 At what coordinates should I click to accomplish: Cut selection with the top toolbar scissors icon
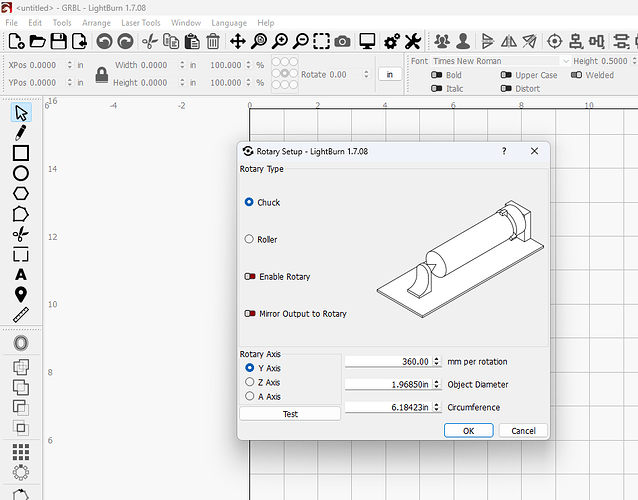pyautogui.click(x=150, y=41)
